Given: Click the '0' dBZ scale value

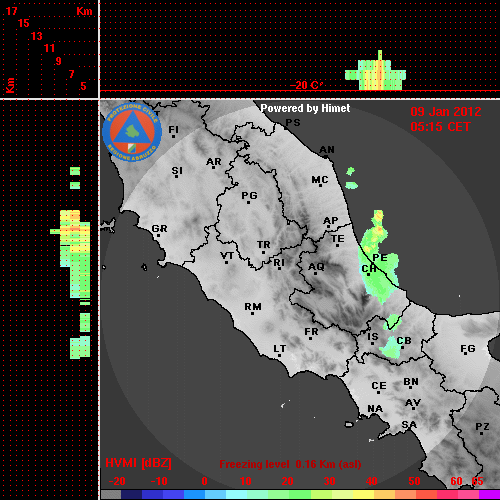Looking at the screenshot, I should 204,481.
